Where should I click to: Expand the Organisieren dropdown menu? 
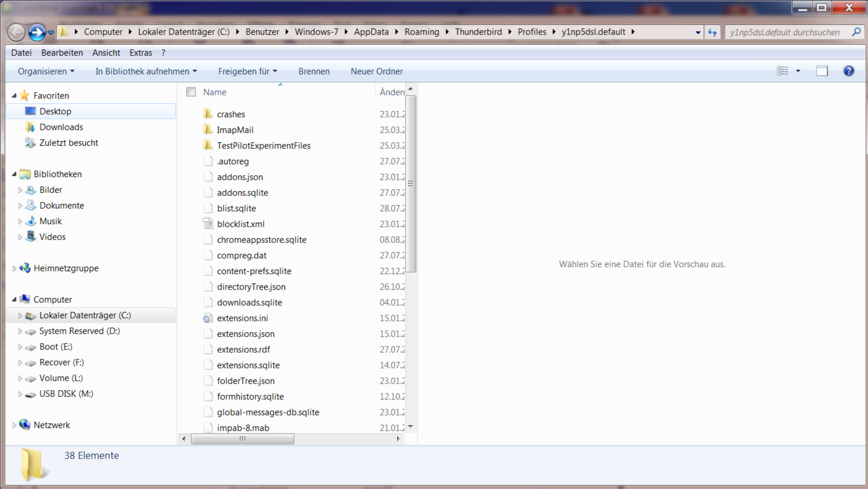pos(46,71)
